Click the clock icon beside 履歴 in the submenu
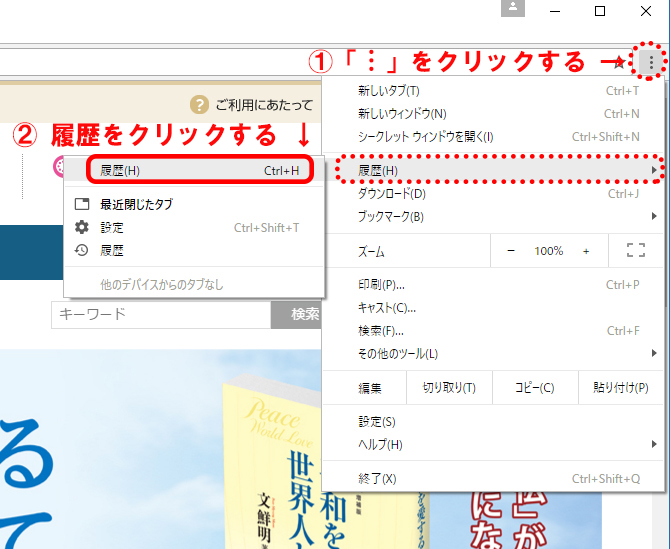This screenshot has height=549, width=670. (x=82, y=250)
